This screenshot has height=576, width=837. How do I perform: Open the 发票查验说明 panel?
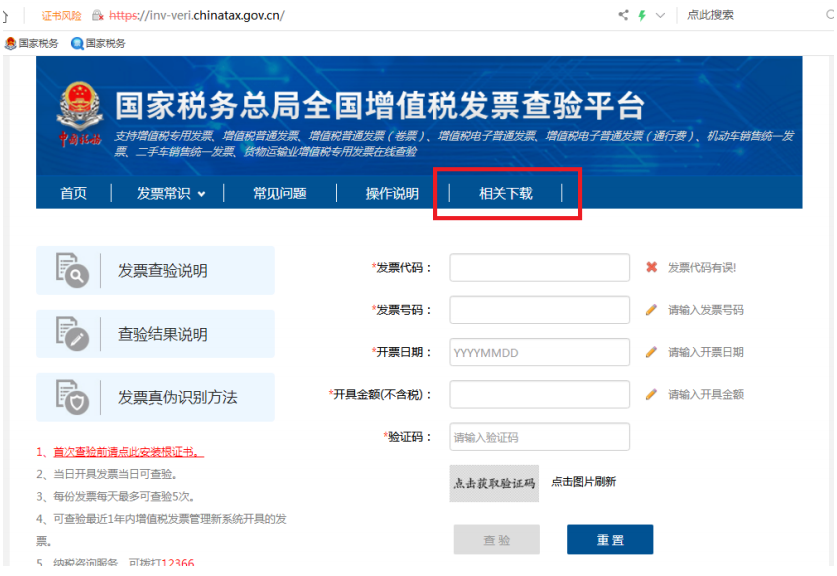pyautogui.click(x=155, y=271)
